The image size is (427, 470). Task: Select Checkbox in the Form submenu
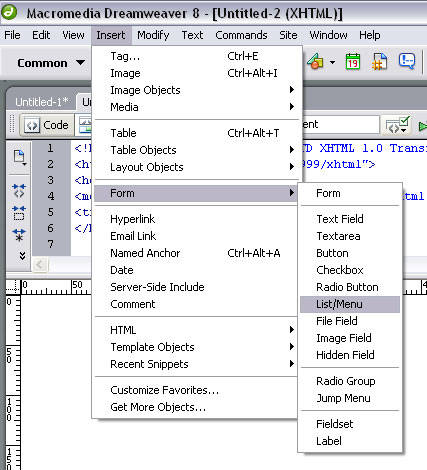[x=350, y=270]
